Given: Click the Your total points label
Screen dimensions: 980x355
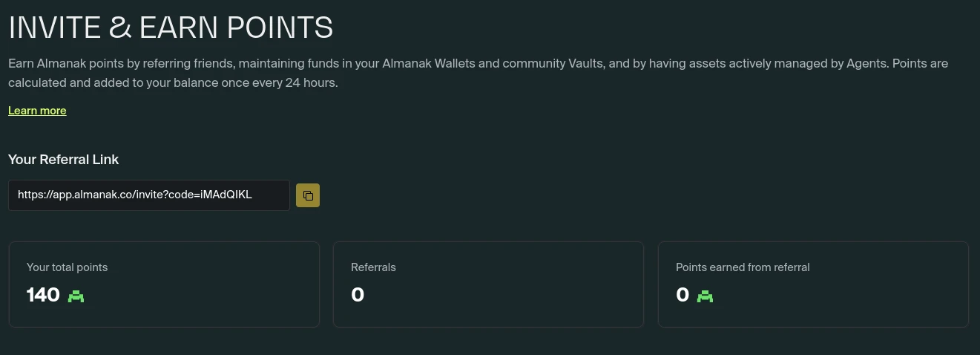Looking at the screenshot, I should (68, 267).
